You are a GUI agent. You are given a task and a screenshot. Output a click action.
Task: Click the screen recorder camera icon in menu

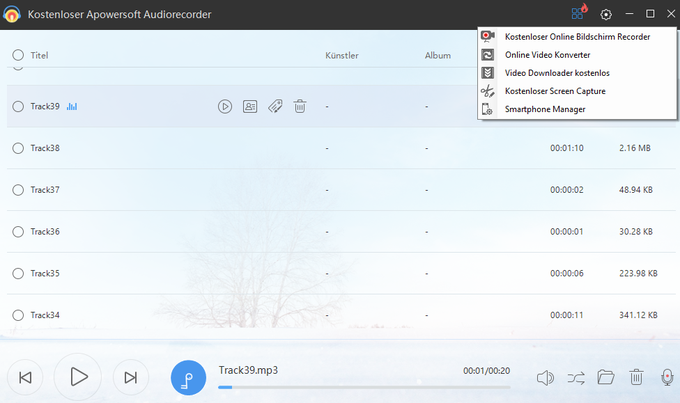(488, 36)
